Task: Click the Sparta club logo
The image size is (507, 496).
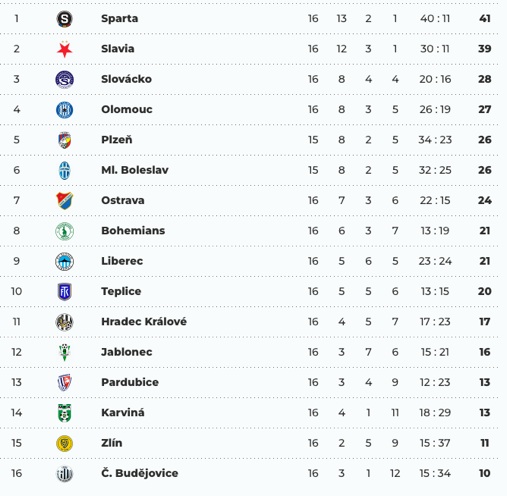Action: [x=64, y=19]
